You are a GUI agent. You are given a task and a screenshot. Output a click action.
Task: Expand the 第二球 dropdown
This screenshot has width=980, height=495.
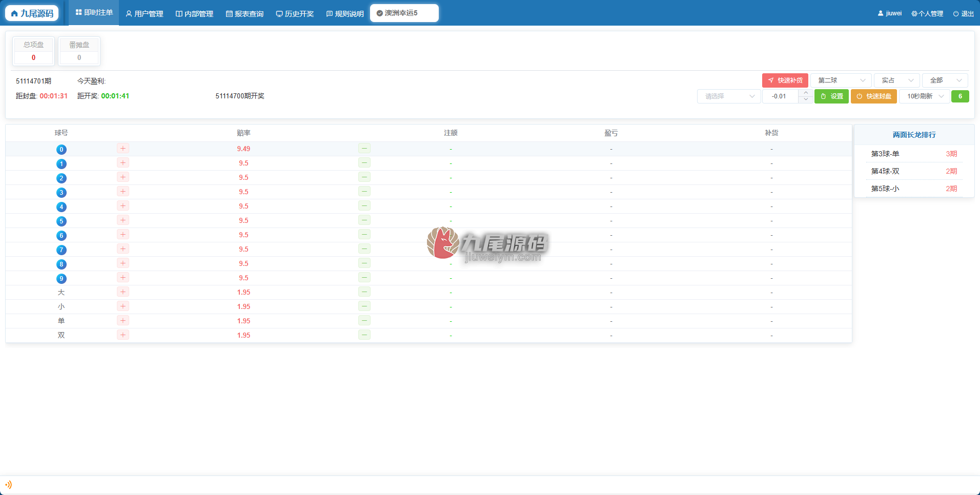841,80
